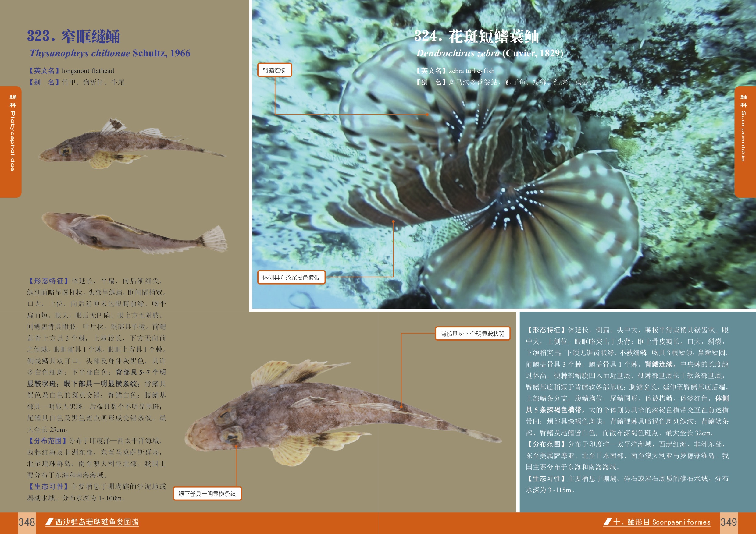This screenshot has height=534, width=756.
Task: Click the Latin name Thysanophrys chiltonae
Action: (x=80, y=53)
